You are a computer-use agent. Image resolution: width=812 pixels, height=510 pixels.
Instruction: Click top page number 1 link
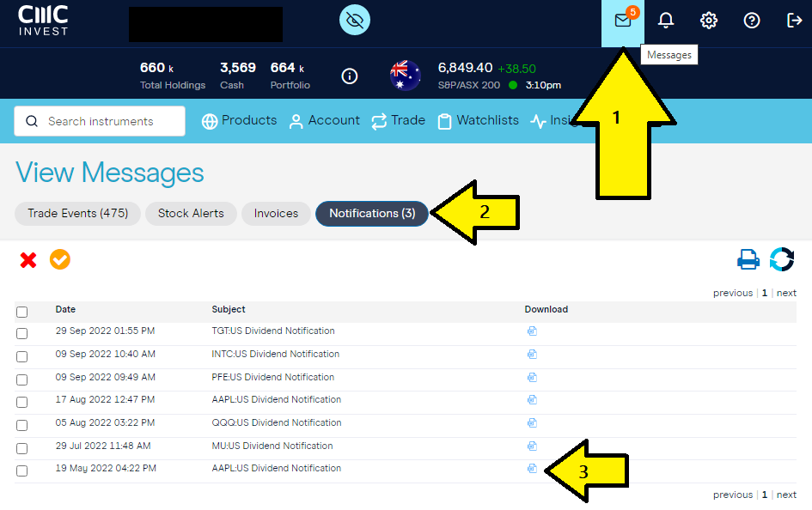765,294
